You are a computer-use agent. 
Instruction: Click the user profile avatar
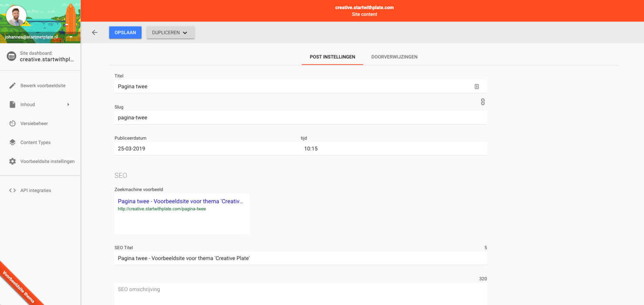click(16, 16)
